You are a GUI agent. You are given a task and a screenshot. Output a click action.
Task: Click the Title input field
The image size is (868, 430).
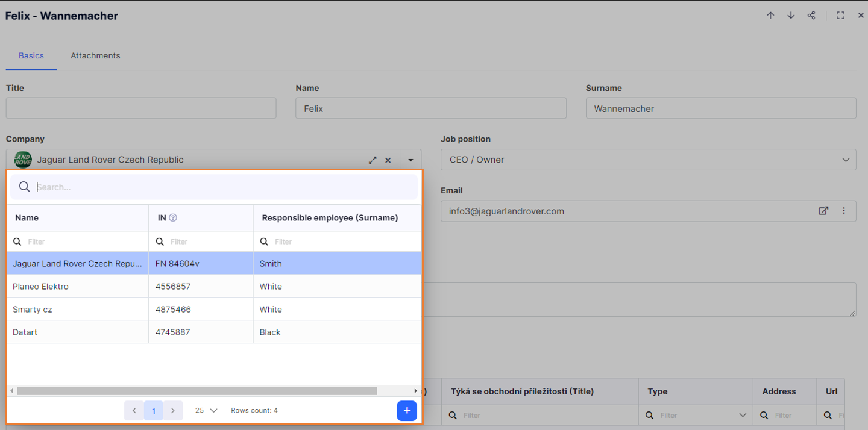[x=141, y=108]
